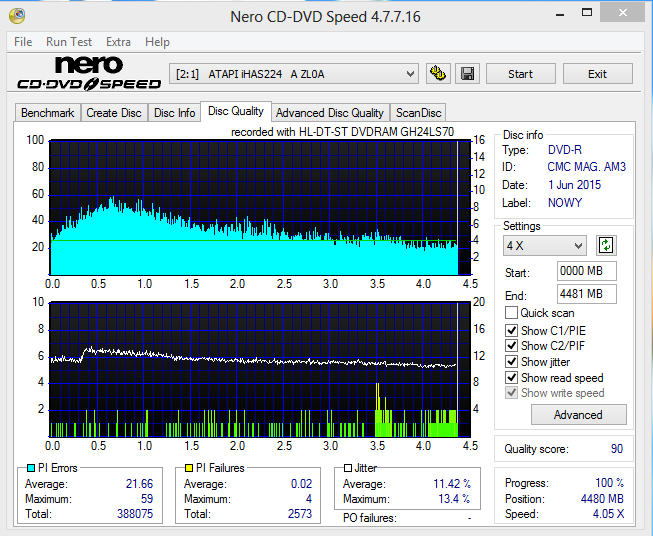
Task: Click the PI Errors cyan graph
Action: [x=260, y=207]
